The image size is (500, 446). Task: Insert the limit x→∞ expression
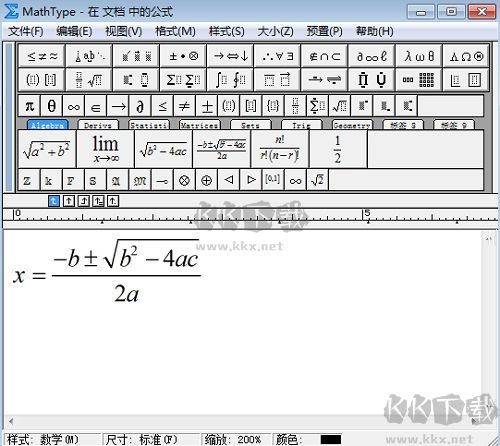tap(105, 149)
